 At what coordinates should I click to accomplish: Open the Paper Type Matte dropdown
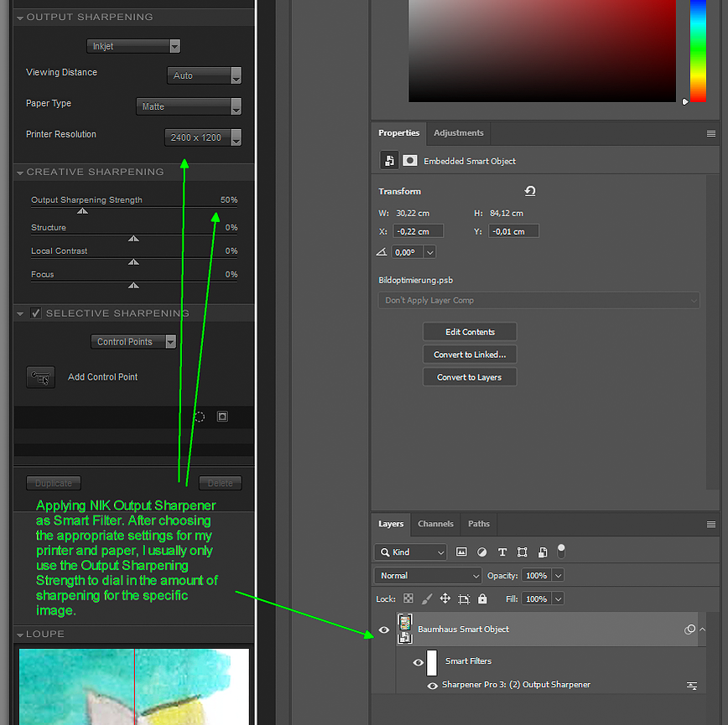[x=189, y=106]
